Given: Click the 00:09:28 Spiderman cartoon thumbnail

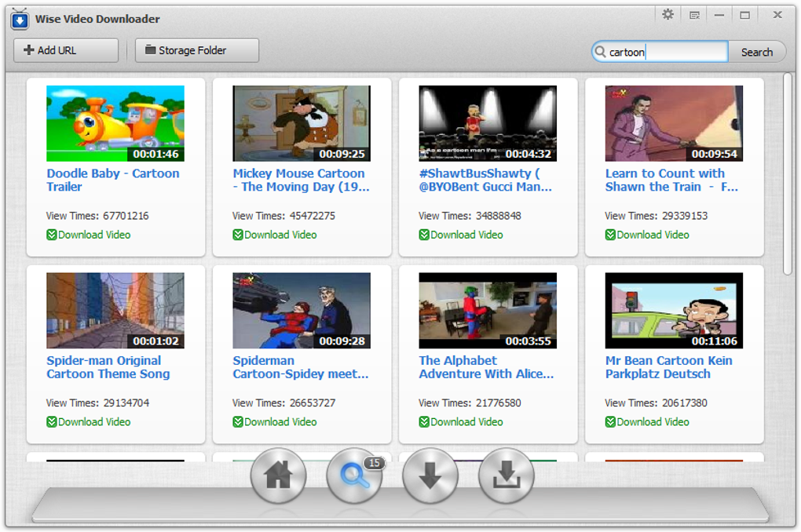Looking at the screenshot, I should (x=302, y=311).
